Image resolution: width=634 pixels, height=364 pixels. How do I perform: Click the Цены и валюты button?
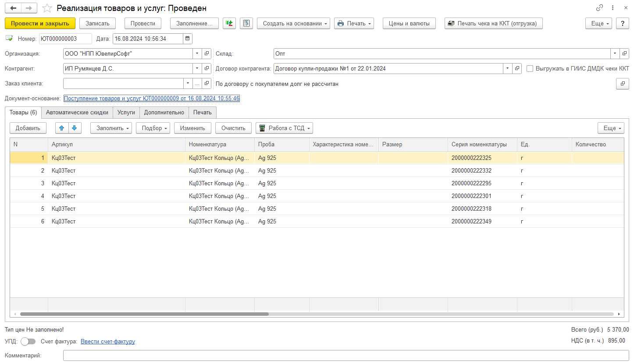(409, 24)
